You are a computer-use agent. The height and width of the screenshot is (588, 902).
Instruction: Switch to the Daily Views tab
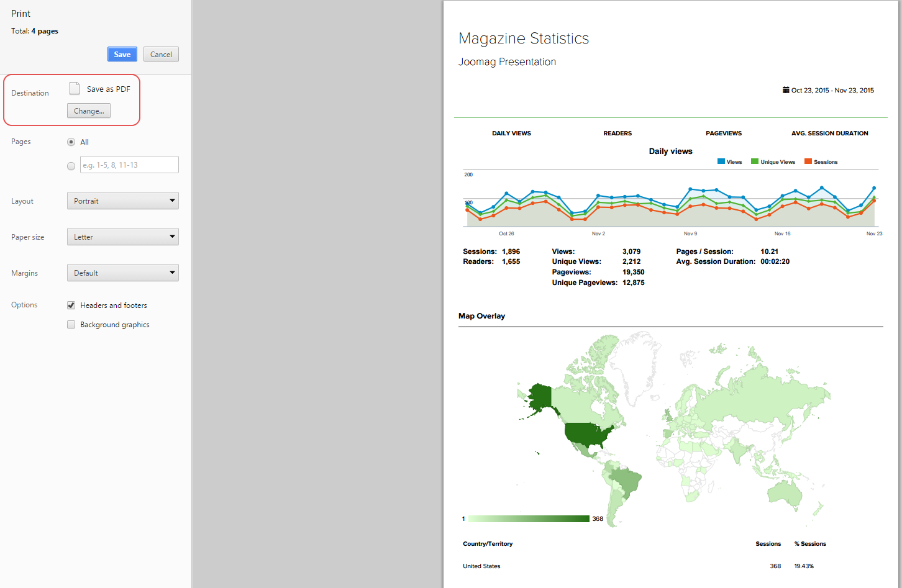tap(511, 133)
